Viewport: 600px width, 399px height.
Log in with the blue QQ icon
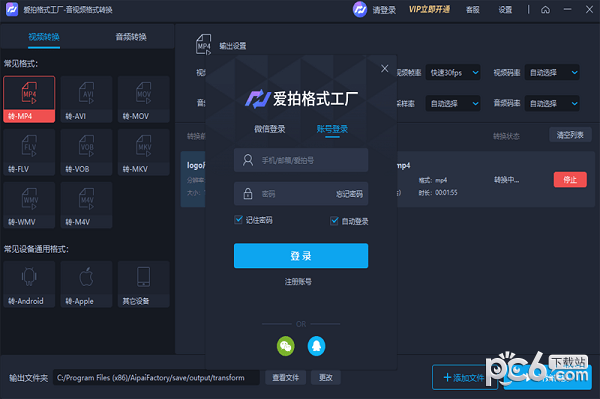pyautogui.click(x=316, y=346)
